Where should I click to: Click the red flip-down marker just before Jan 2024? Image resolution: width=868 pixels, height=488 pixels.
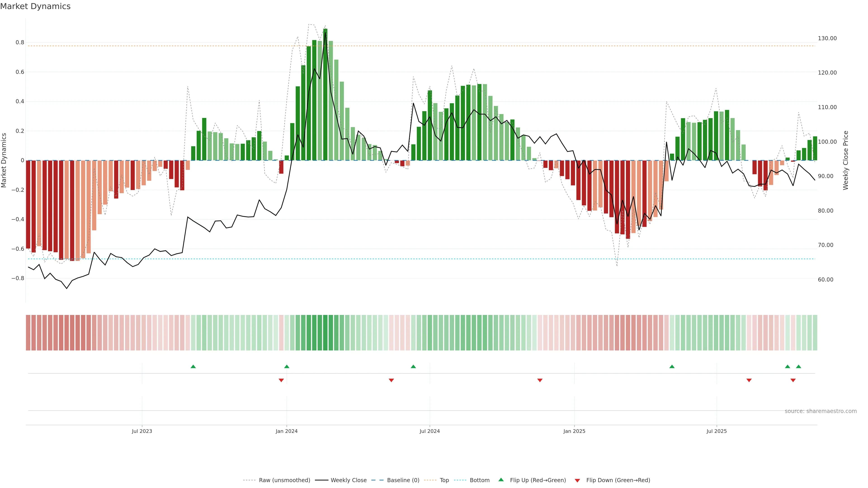tap(281, 380)
